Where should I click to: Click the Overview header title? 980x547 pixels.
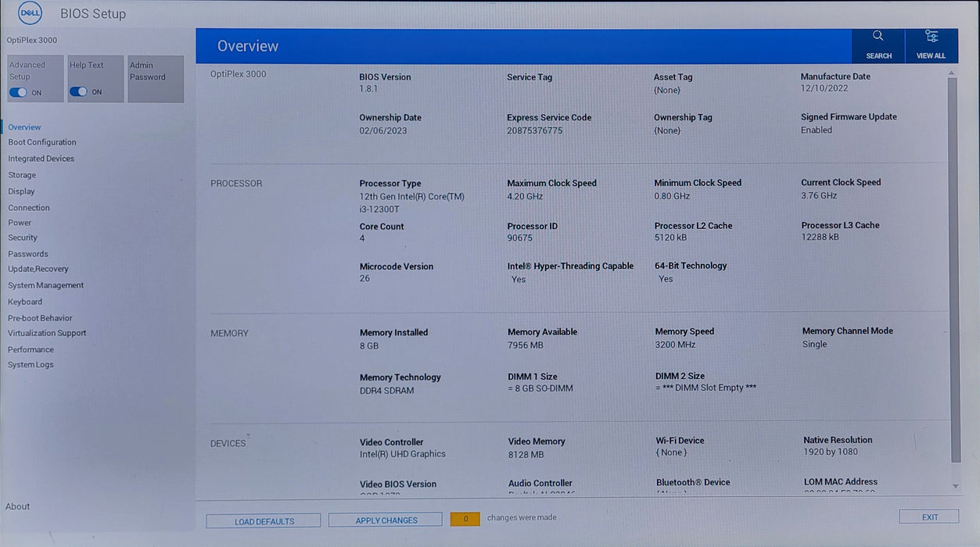(248, 46)
